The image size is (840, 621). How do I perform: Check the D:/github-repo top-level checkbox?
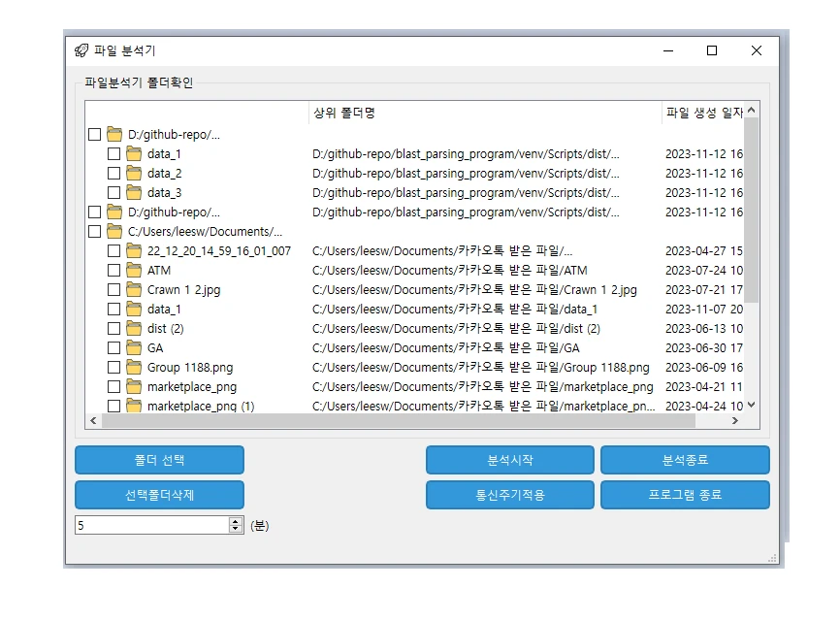[94, 134]
